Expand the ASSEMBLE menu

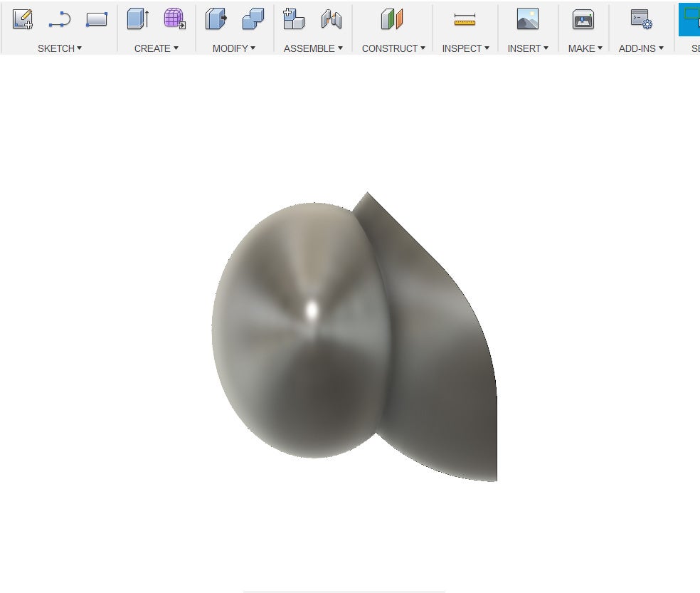click(x=313, y=48)
